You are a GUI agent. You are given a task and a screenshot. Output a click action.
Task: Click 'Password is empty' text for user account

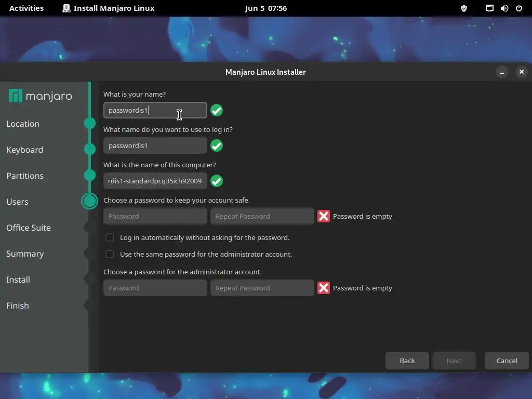pos(362,217)
